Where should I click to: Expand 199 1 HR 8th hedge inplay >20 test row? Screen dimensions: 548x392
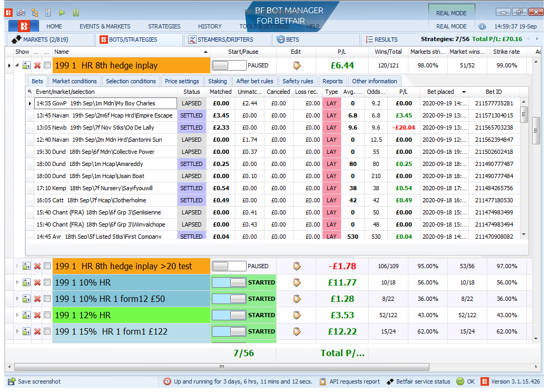tap(17, 266)
